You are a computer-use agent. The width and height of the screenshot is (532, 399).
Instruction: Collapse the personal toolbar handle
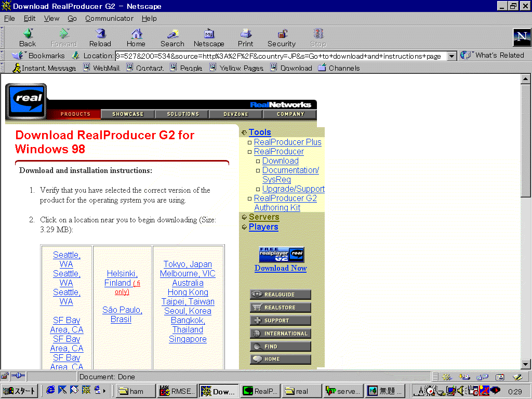[x=2, y=68]
